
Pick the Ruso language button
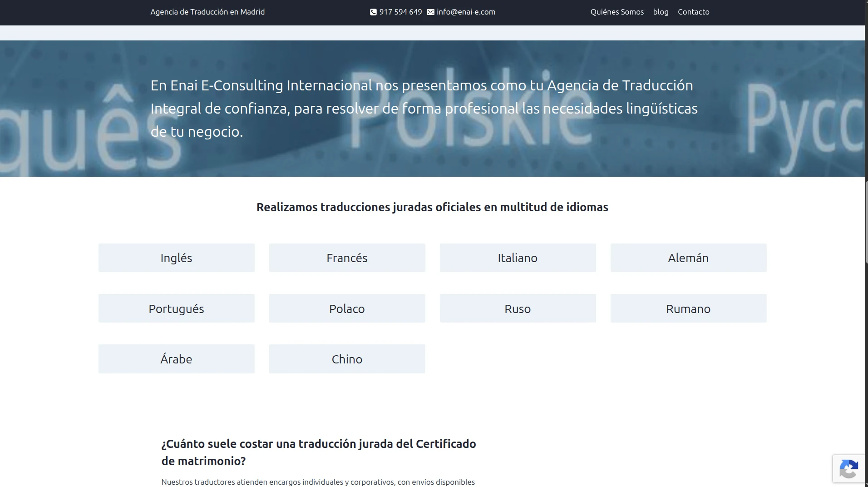[518, 308]
